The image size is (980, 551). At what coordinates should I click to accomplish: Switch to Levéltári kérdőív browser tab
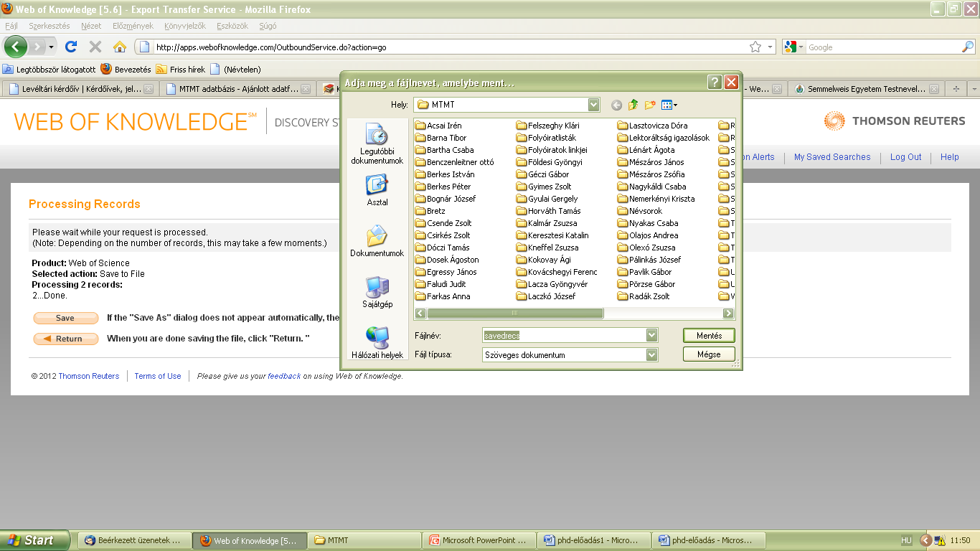click(x=79, y=90)
